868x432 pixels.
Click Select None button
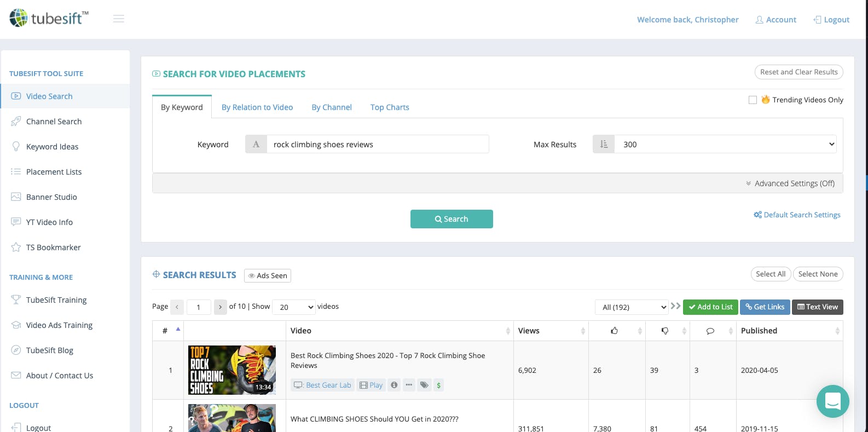click(x=818, y=274)
